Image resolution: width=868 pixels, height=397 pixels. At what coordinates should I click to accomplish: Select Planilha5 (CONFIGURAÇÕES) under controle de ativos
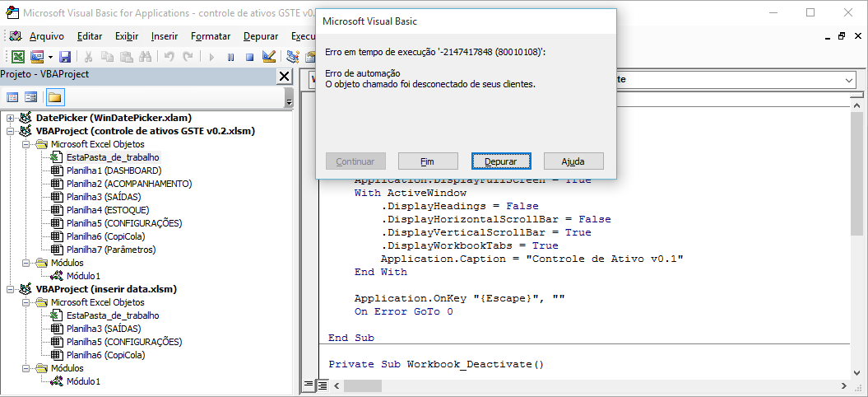124,223
